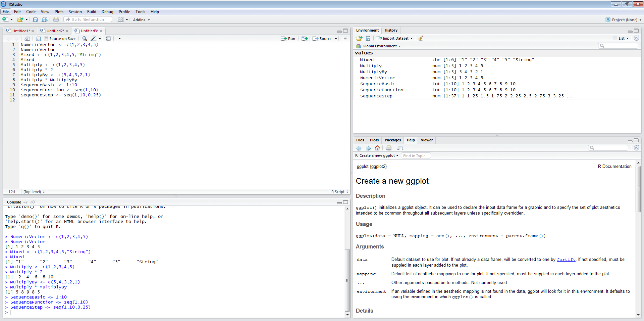Save the script via editor toolbar icon
The height and width of the screenshot is (321, 644).
coord(39,39)
